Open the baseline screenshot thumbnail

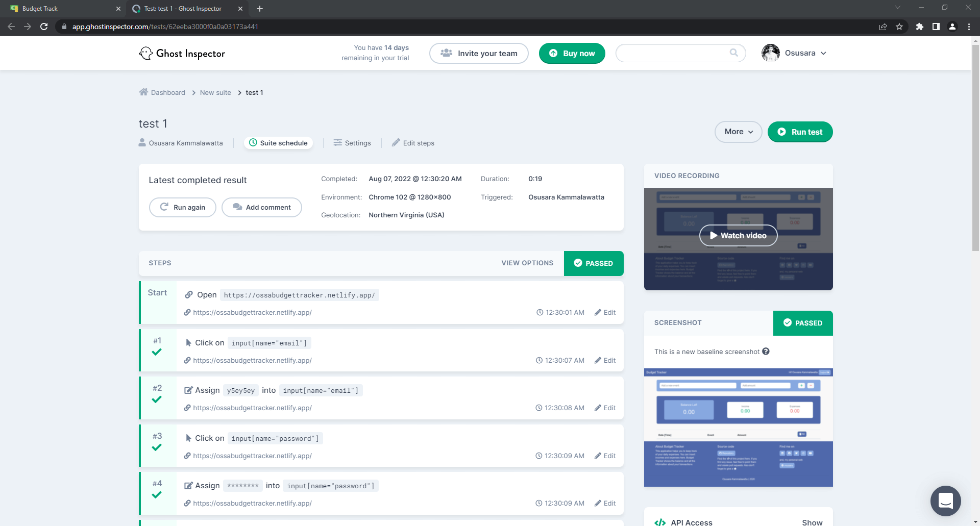(x=738, y=427)
